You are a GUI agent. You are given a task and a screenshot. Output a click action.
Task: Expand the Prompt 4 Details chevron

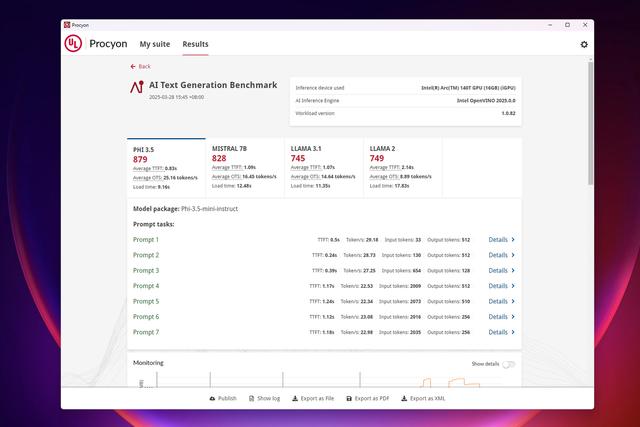click(513, 286)
